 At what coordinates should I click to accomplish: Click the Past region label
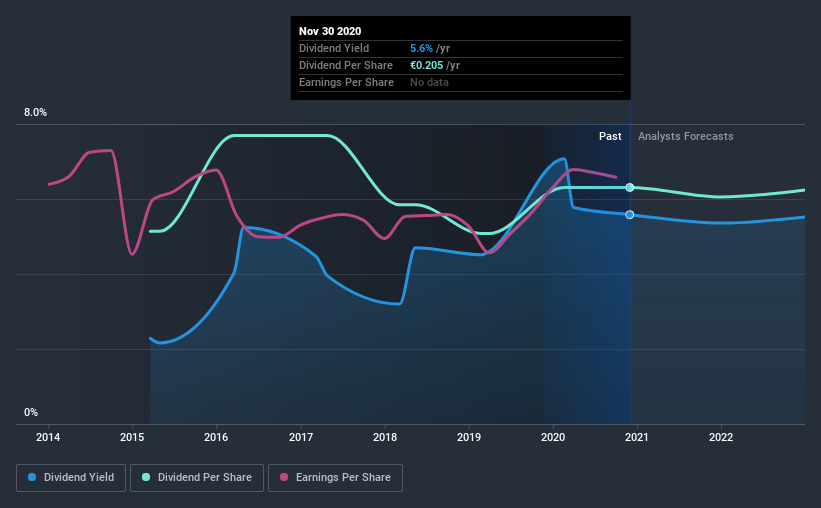point(610,136)
